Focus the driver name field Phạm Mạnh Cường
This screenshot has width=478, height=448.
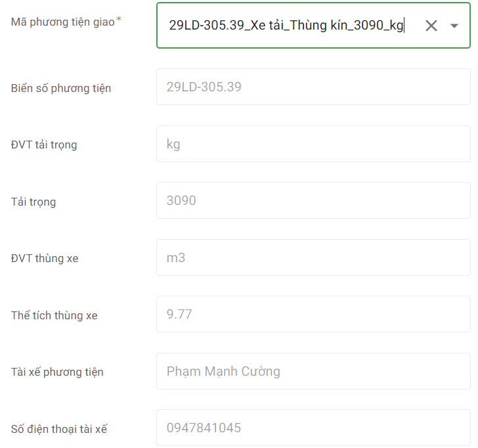pyautogui.click(x=313, y=371)
